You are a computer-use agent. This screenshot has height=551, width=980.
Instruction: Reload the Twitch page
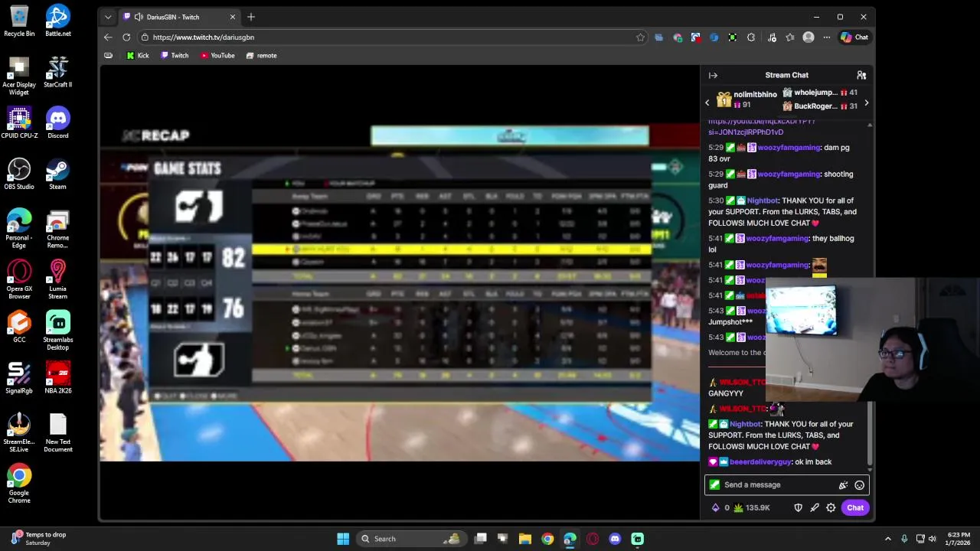click(126, 37)
